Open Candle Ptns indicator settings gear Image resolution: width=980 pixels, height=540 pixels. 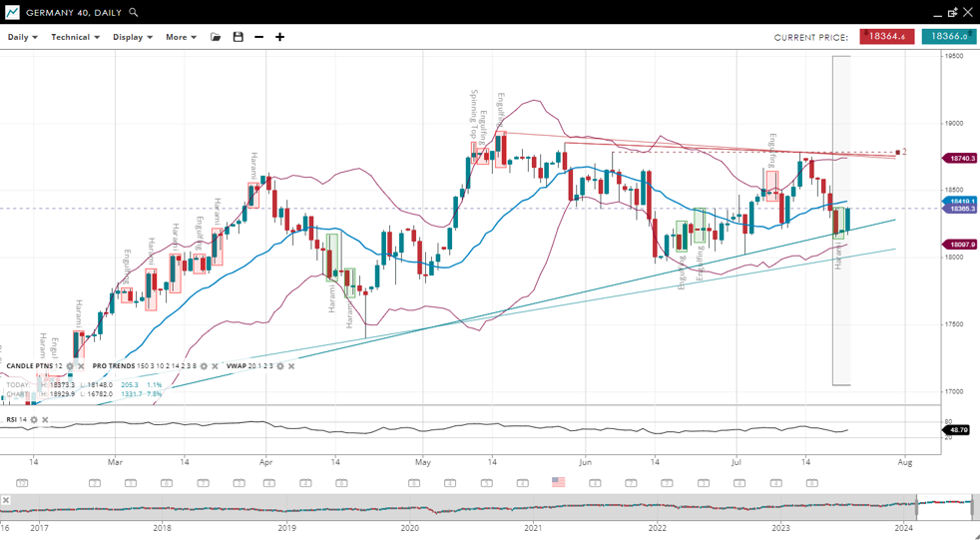pos(70,366)
